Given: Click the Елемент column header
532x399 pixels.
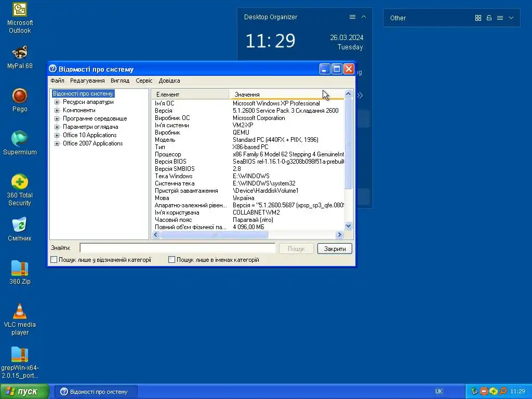Looking at the screenshot, I should pos(190,95).
